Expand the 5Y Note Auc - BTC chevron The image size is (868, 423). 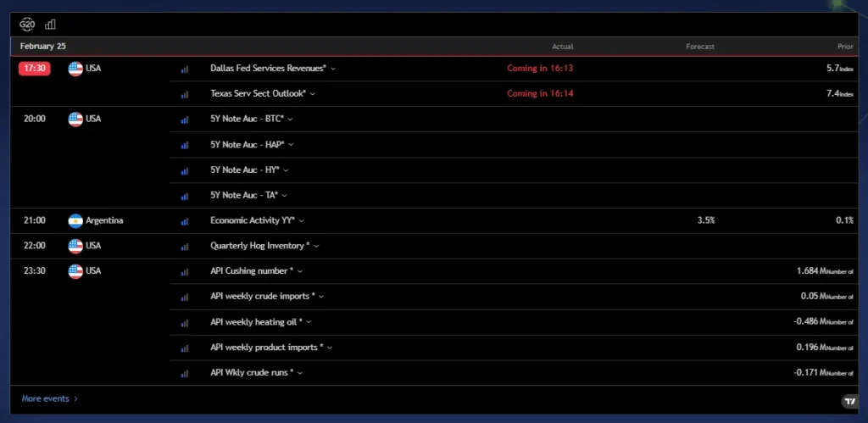pyautogui.click(x=291, y=120)
